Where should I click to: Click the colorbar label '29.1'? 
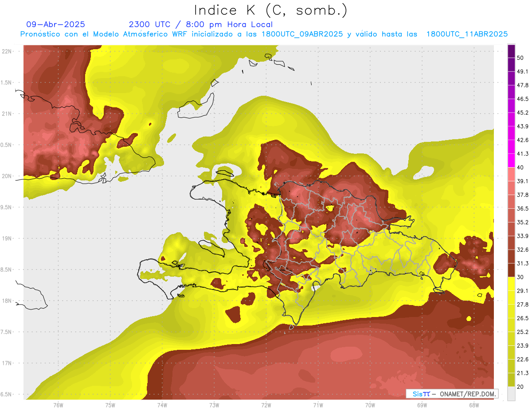point(523,291)
